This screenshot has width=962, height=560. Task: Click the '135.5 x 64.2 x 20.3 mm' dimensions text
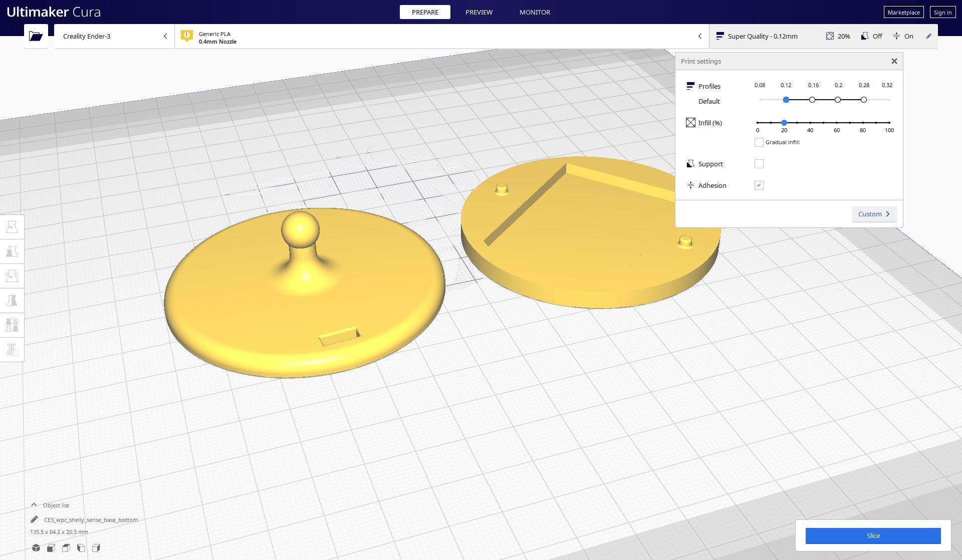[x=59, y=532]
